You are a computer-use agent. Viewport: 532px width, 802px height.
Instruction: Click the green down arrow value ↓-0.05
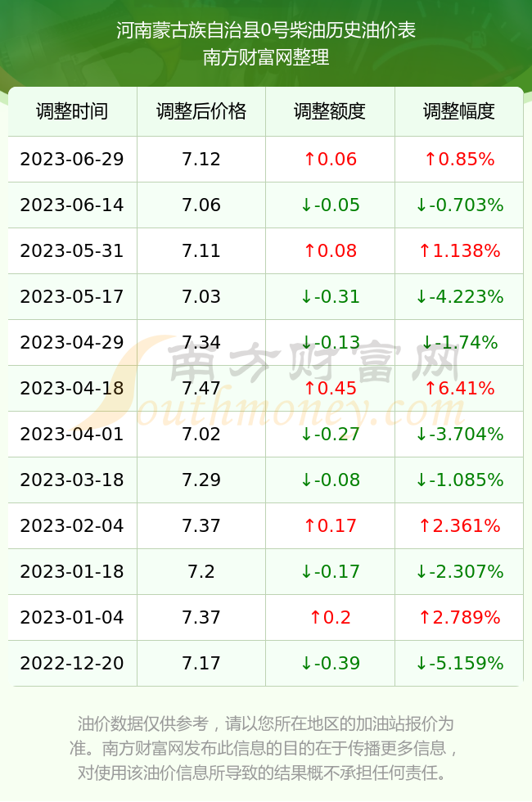[x=330, y=205]
